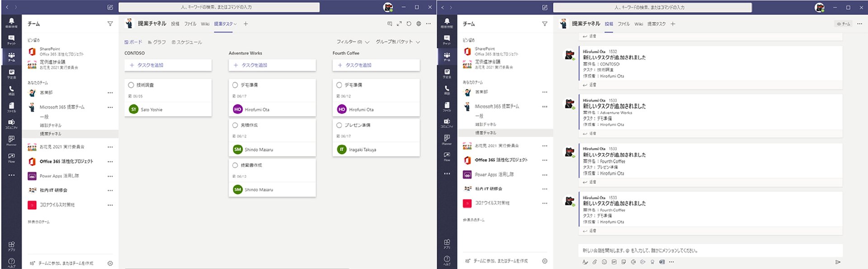Viewport: 868px width, 269px height.
Task: Open お花見 2021 実行委員会 team in left window
Action: coord(62,147)
